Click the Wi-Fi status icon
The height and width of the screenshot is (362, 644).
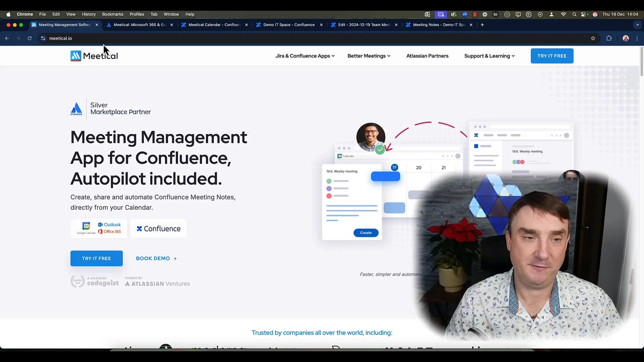(x=563, y=14)
